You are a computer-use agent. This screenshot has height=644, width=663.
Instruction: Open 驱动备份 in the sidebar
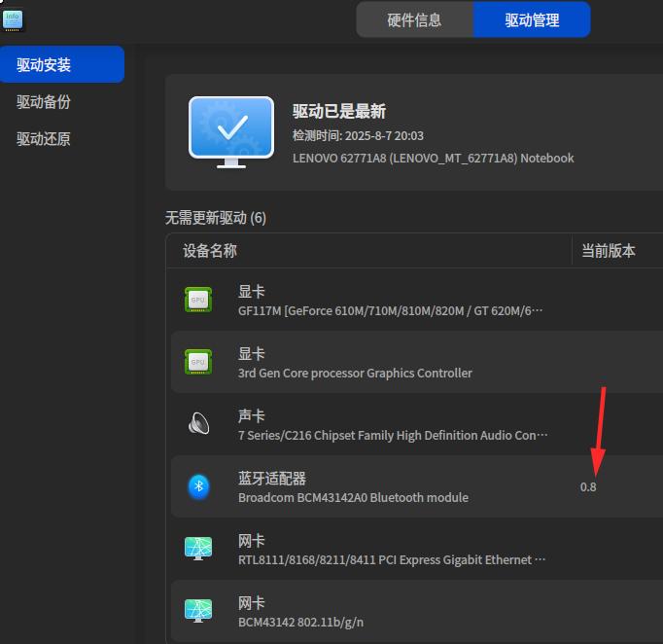coord(44,102)
